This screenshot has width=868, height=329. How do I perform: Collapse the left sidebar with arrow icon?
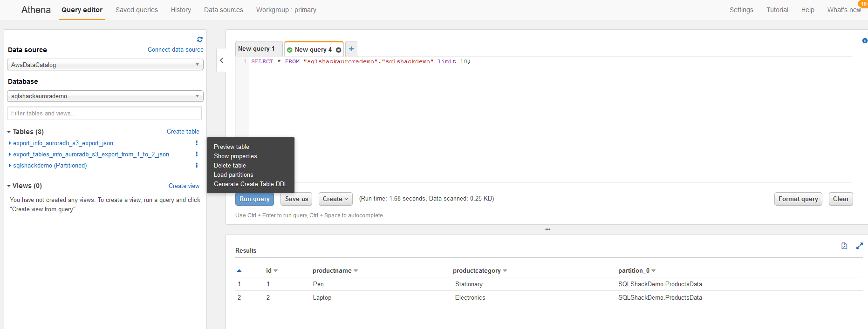pyautogui.click(x=222, y=60)
